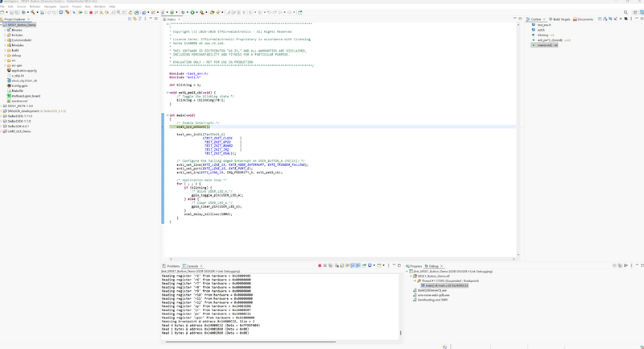Image resolution: width=644 pixels, height=349 pixels.
Task: Open the Project menu
Action: [x=76, y=6]
